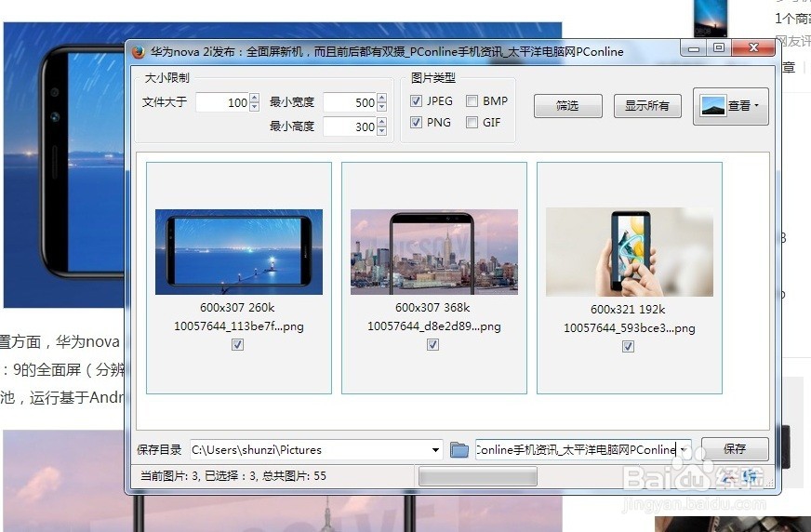Toggle the PNG image type checkbox

click(x=416, y=123)
